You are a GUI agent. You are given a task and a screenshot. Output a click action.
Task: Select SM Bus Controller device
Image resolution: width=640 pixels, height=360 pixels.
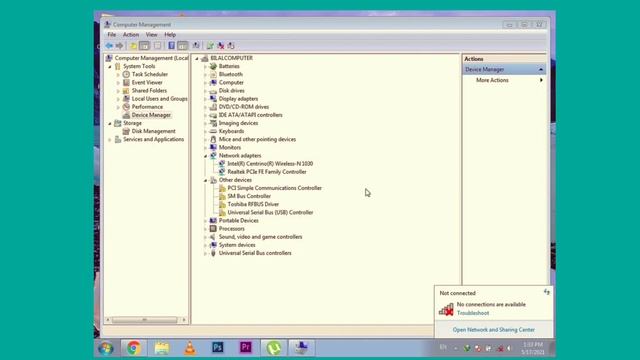249,196
